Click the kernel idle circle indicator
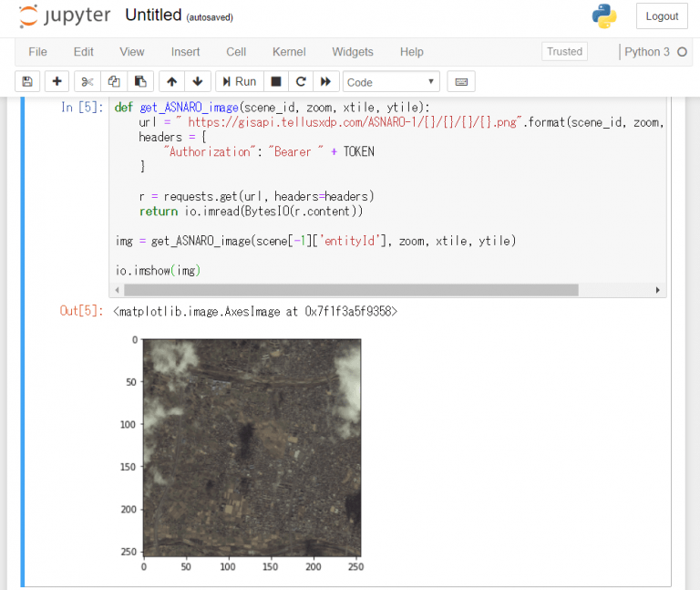The height and width of the screenshot is (590, 700). click(682, 52)
